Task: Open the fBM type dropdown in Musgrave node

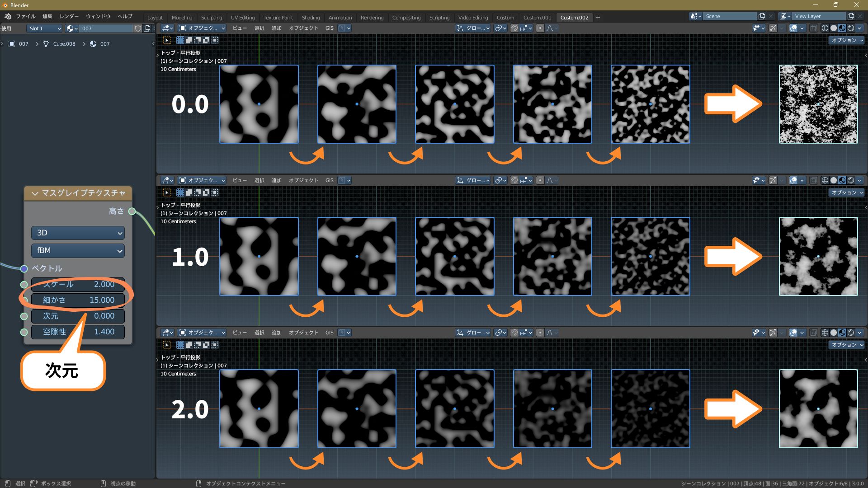Action: click(x=78, y=251)
